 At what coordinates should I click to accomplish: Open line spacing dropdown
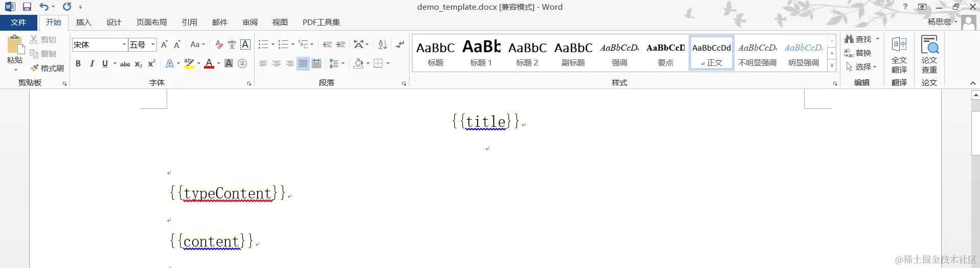336,63
